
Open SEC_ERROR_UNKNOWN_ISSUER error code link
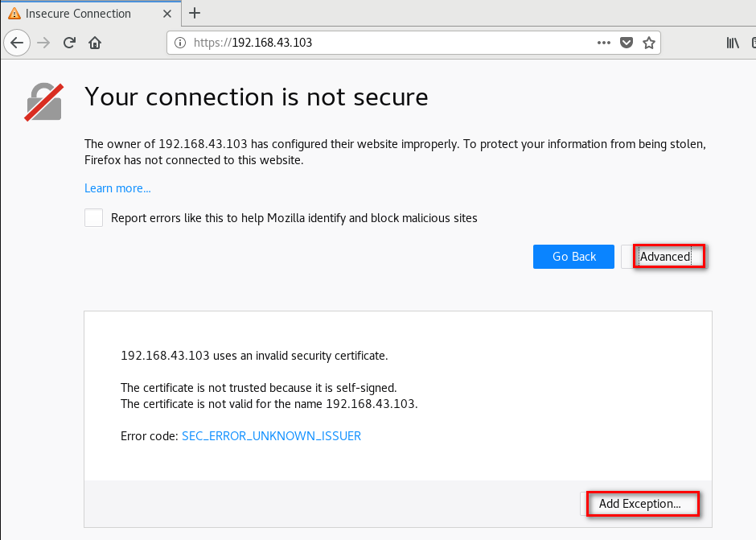point(272,436)
